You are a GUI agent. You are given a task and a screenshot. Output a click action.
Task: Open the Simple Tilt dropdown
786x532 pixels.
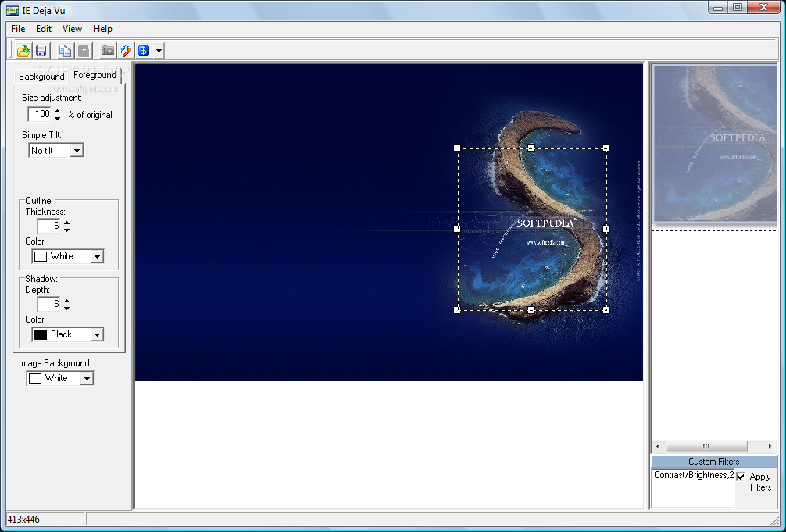(77, 151)
